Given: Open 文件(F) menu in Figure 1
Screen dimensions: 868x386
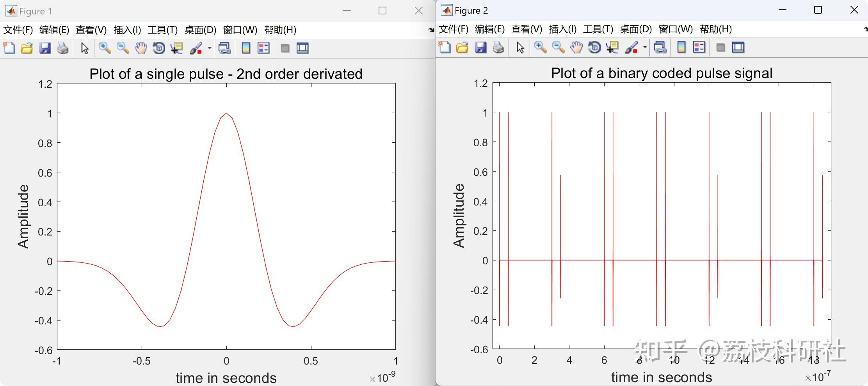Looking at the screenshot, I should pyautogui.click(x=18, y=30).
